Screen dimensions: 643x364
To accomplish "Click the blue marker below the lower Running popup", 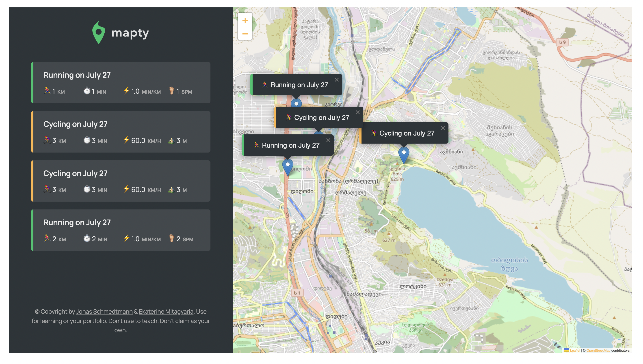I will 288,166.
